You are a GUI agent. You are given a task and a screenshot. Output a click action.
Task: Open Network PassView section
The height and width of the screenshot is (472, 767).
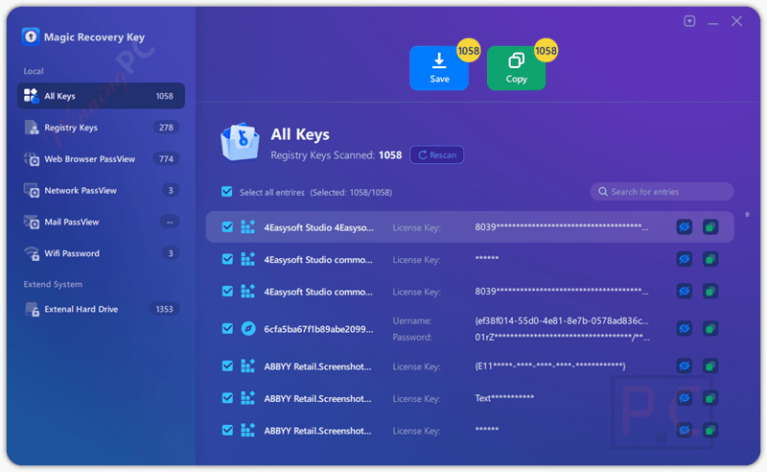click(101, 190)
